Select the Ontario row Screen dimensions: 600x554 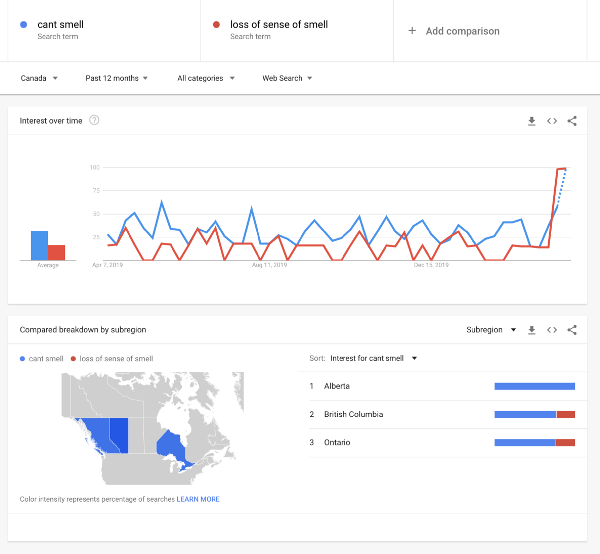(x=448, y=443)
